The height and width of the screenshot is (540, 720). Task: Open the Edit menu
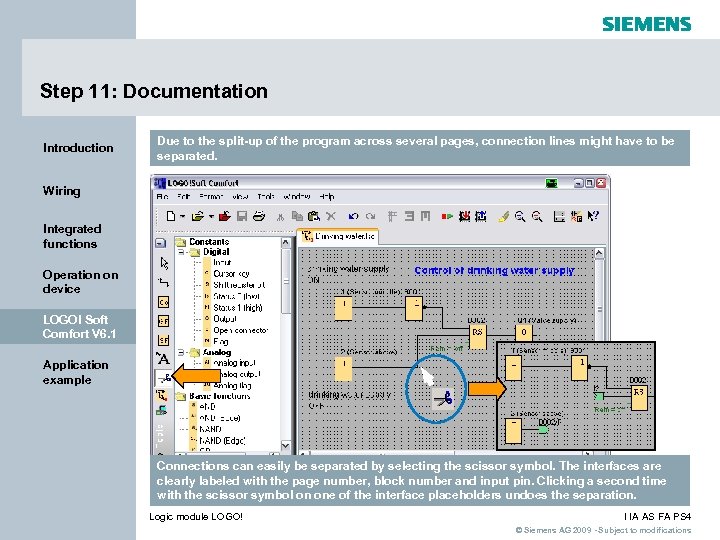pyautogui.click(x=183, y=197)
